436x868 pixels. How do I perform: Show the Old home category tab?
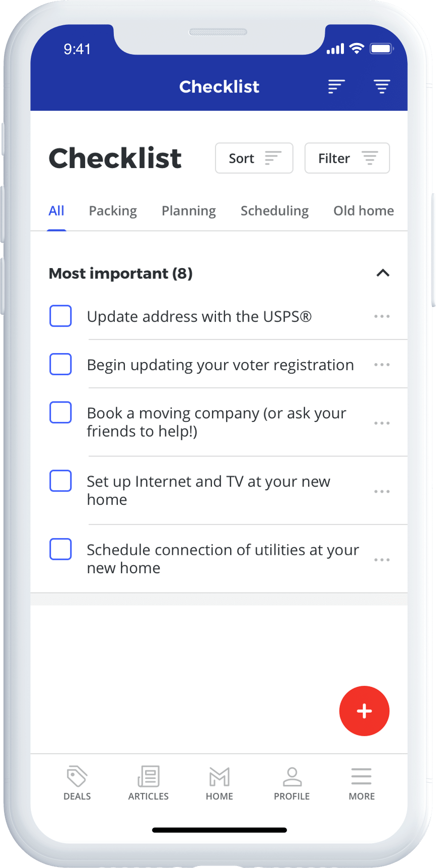click(x=363, y=211)
